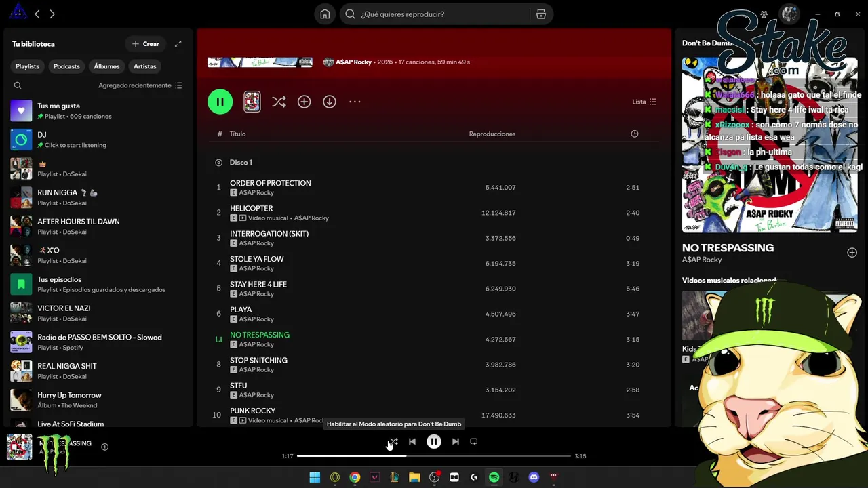Click the Crear button in library
Viewport: 868px width, 488px height.
[x=146, y=44]
